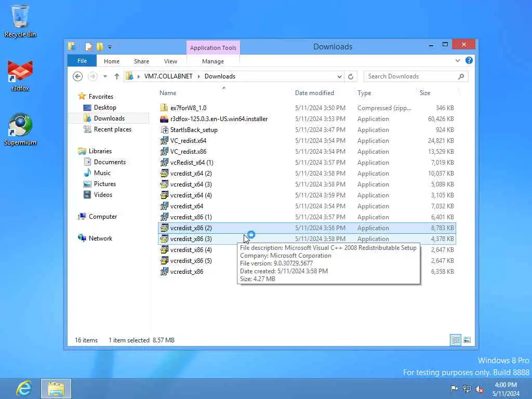
Task: Switch to the Share ribbon tab
Action: [x=141, y=61]
